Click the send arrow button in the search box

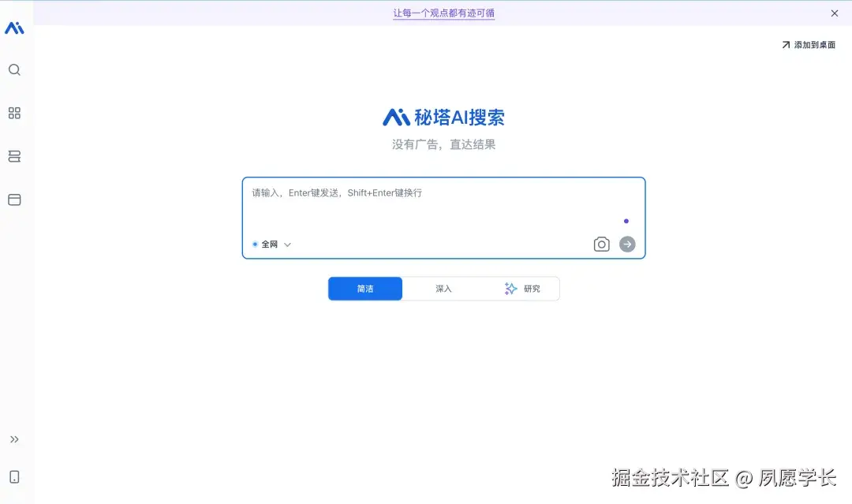click(626, 244)
